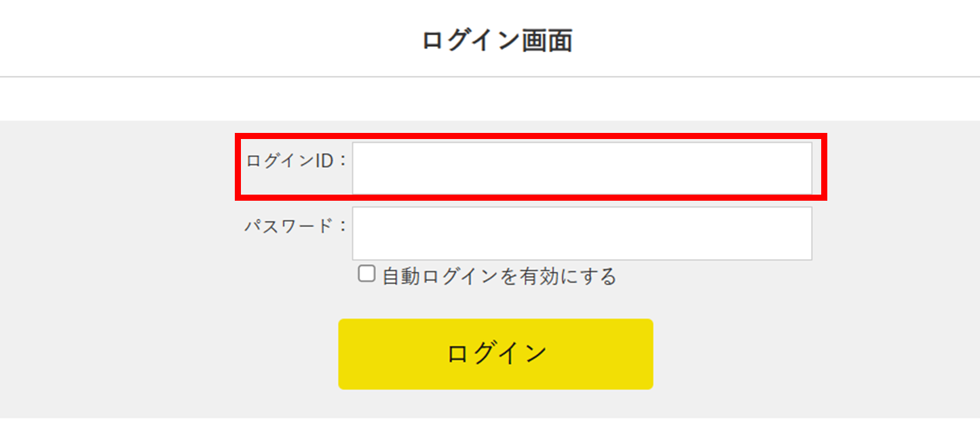
Task: Click the ログイン text on the yellow button
Action: tap(497, 354)
